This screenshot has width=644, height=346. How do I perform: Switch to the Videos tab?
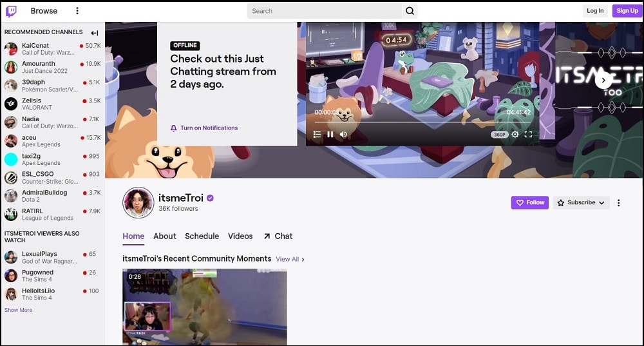(x=240, y=236)
